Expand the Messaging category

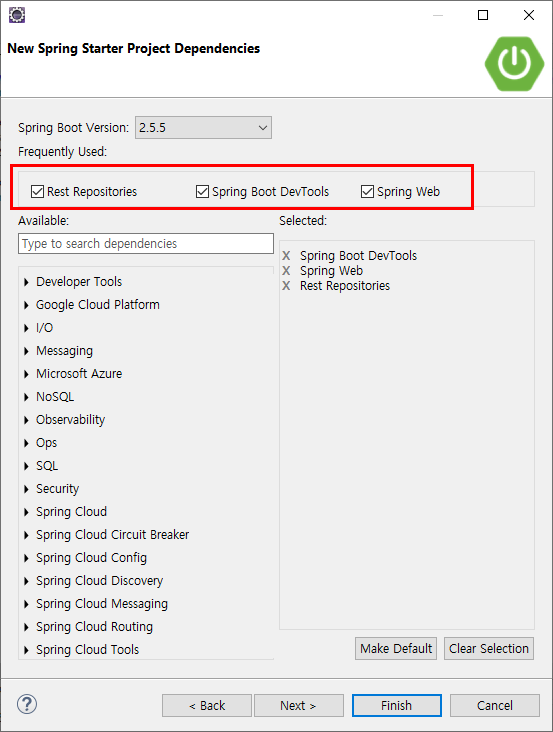[26, 351]
